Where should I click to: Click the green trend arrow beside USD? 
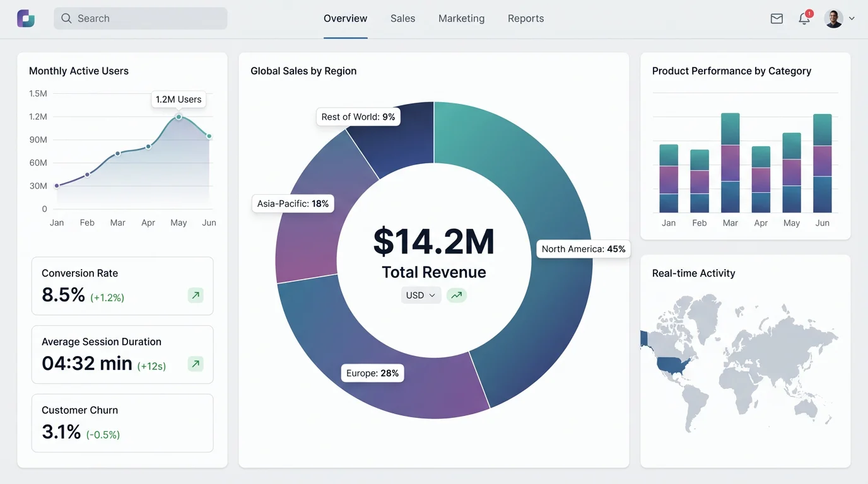pos(456,295)
